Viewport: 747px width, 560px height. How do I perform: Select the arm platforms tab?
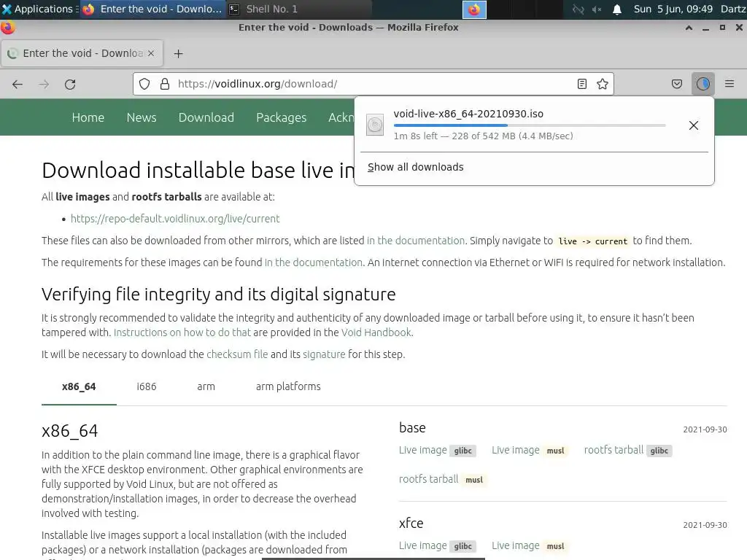tap(288, 386)
